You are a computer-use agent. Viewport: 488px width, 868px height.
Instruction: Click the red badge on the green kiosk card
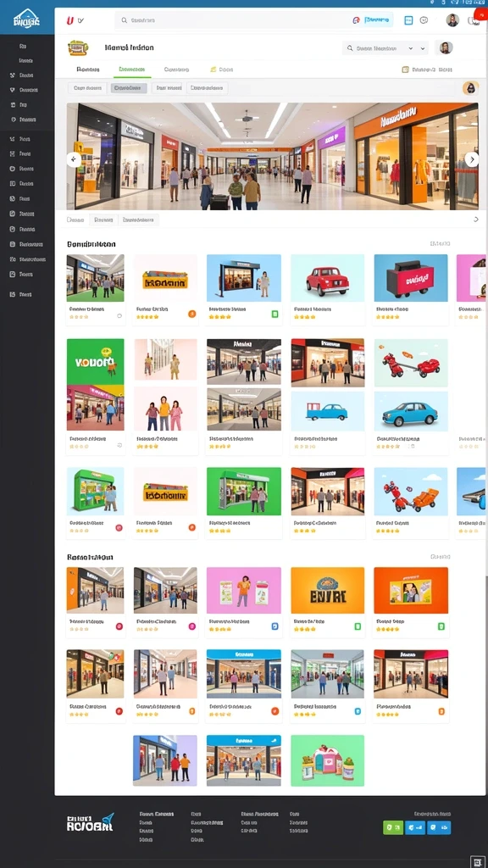119,527
